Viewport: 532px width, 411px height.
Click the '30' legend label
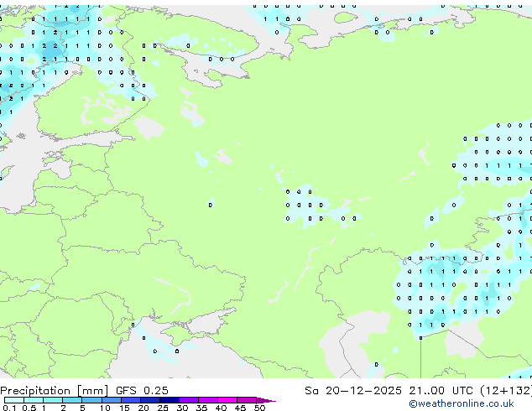tap(182, 408)
